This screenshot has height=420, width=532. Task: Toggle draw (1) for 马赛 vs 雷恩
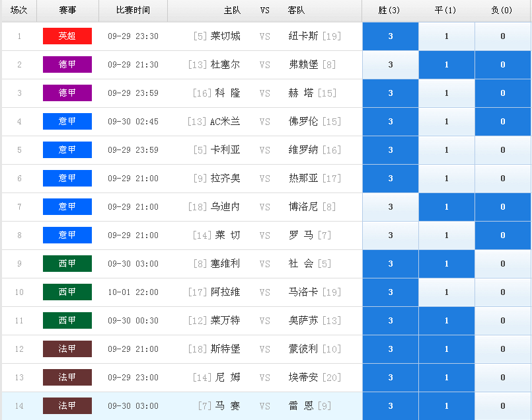(447, 406)
